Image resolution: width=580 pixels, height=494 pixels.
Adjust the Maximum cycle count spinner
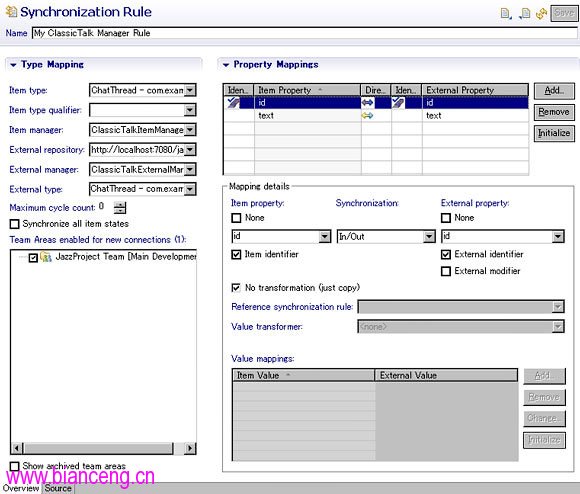coord(120,208)
